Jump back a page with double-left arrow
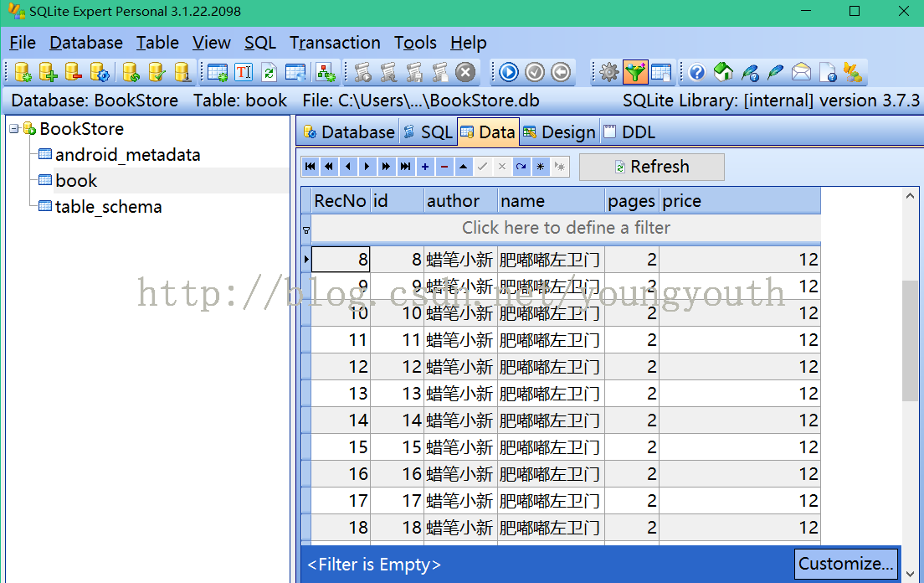This screenshot has height=583, width=924. (329, 167)
